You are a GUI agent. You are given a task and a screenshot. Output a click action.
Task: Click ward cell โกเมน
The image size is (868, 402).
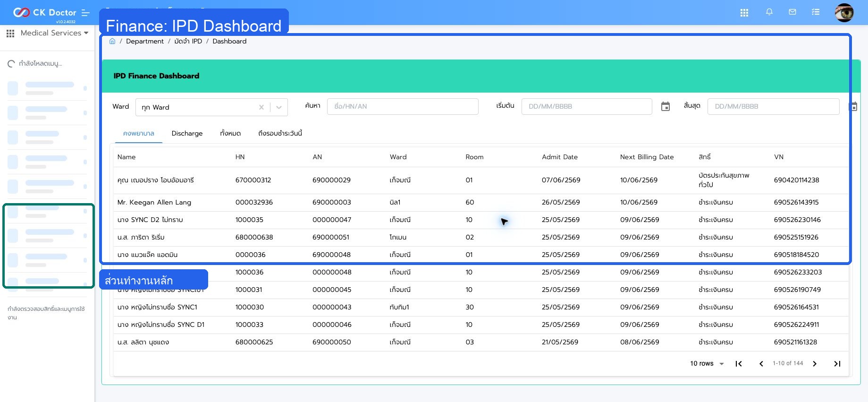[x=398, y=237]
